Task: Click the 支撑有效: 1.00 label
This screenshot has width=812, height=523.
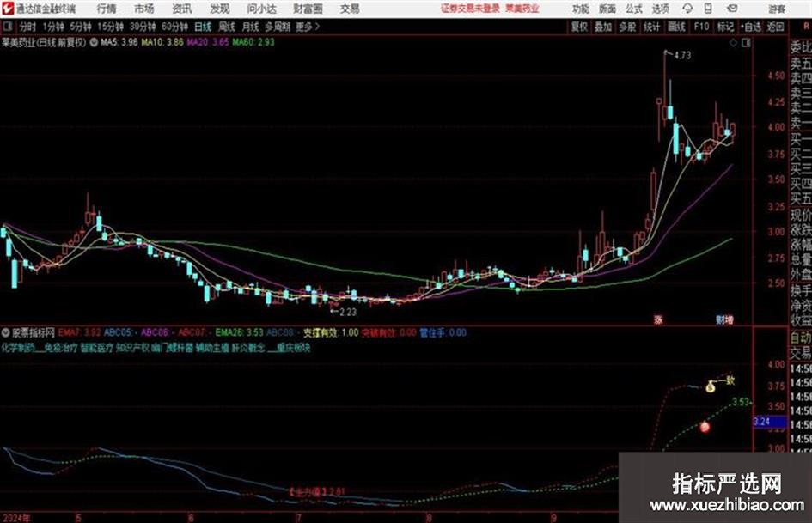Action: pos(331,332)
